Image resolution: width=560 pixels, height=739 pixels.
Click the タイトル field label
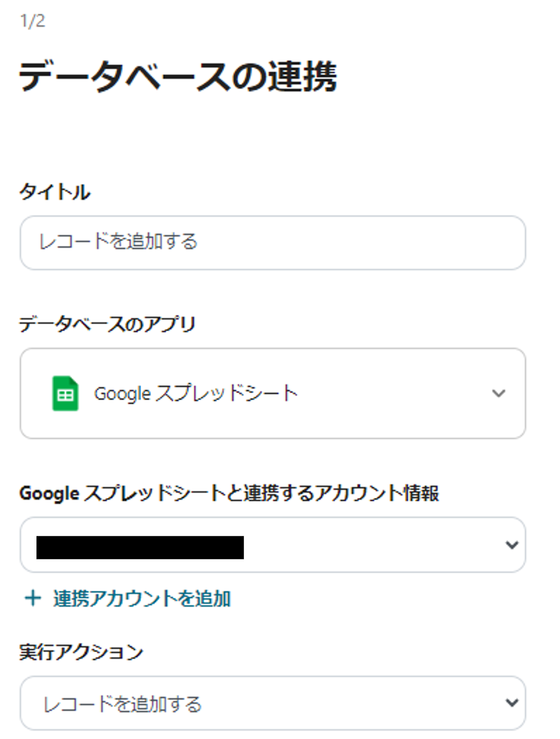55,192
